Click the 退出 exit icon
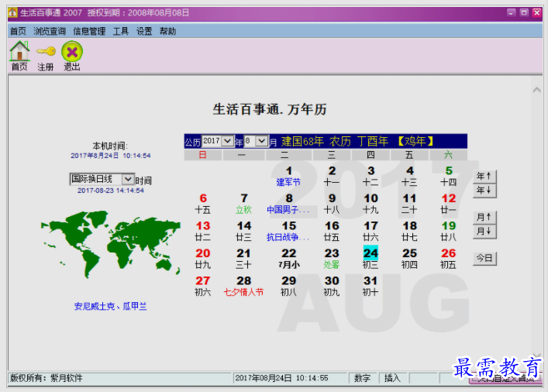Image resolution: width=548 pixels, height=392 pixels. coord(72,56)
